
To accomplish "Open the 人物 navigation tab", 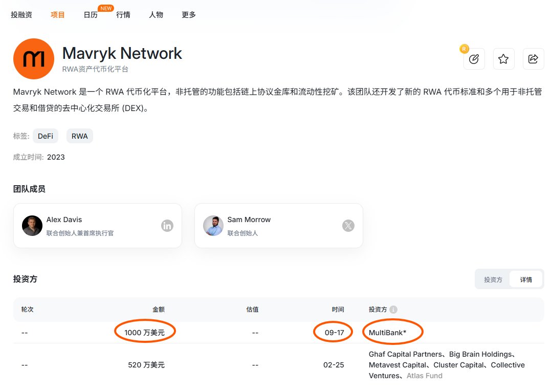I will 156,15.
